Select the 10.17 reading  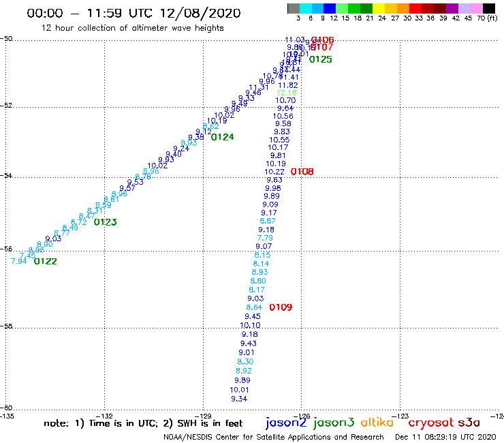click(278, 147)
